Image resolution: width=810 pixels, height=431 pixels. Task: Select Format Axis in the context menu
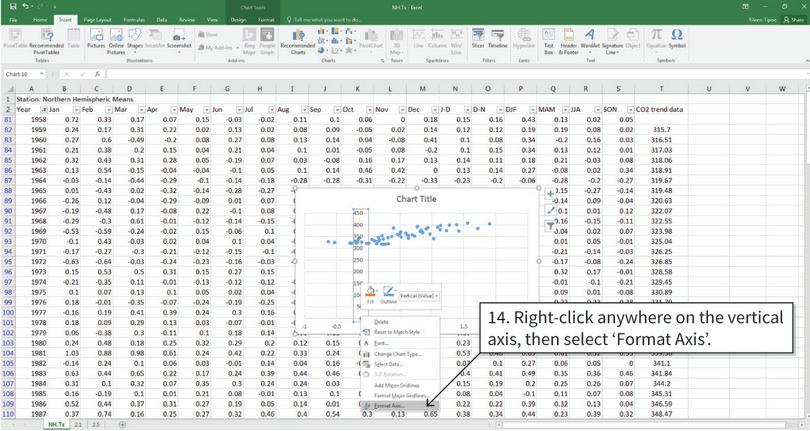pyautogui.click(x=399, y=406)
